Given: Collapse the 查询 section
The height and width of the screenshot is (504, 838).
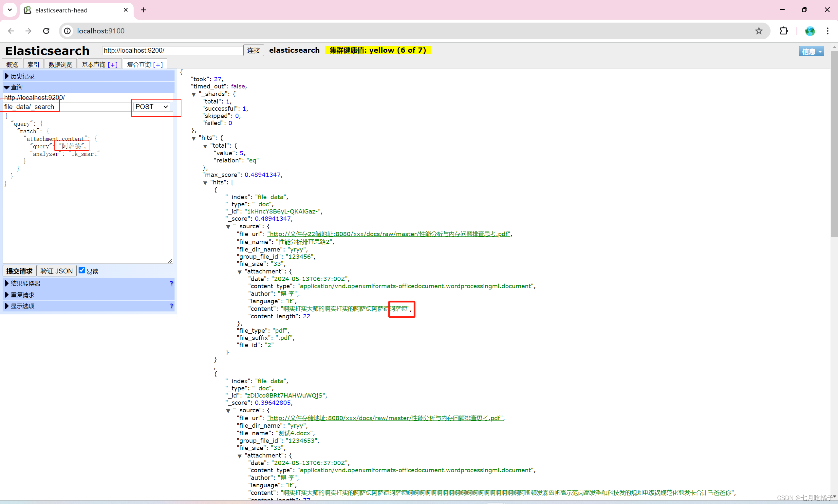Looking at the screenshot, I should pyautogui.click(x=89, y=87).
